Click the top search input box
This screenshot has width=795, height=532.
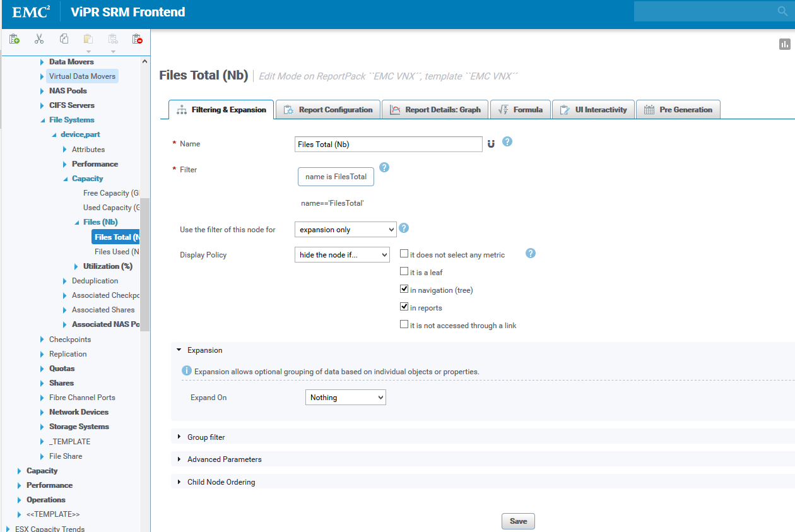(x=705, y=11)
